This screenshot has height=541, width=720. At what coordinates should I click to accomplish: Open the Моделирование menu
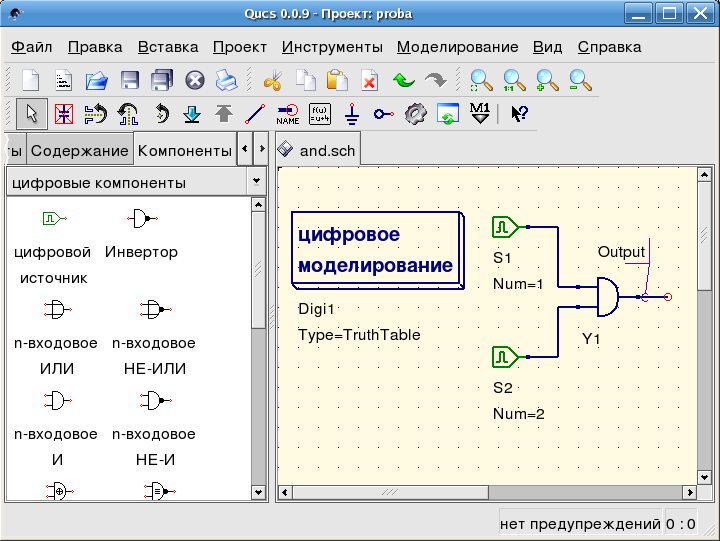pos(457,47)
